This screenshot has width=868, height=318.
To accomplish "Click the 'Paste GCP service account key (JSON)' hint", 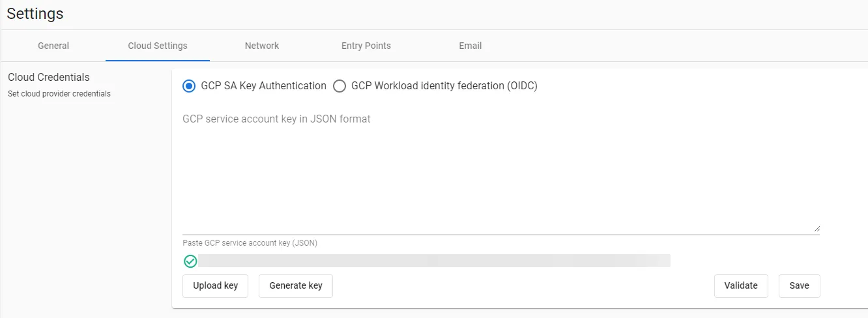I will [x=250, y=243].
